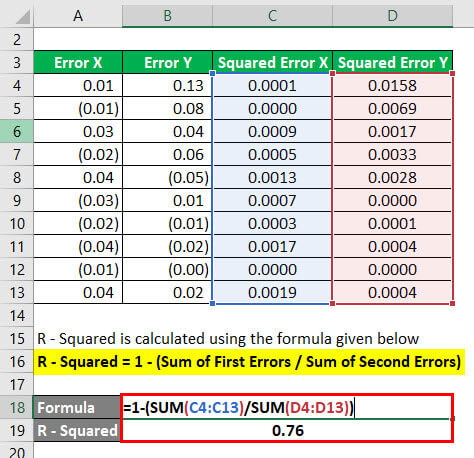Select column C header
Viewport: 474px width, 458px height.
pyautogui.click(x=272, y=16)
